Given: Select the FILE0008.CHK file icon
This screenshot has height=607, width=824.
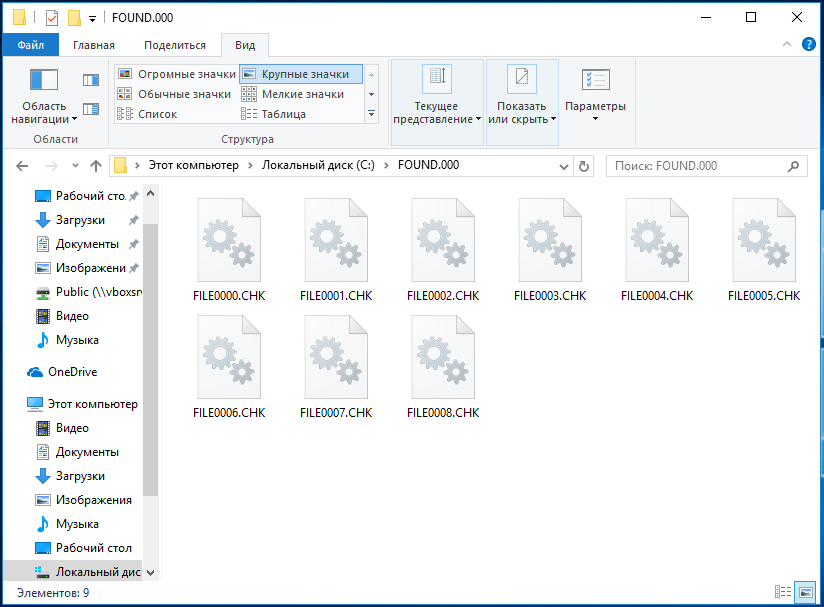Looking at the screenshot, I should [x=443, y=357].
